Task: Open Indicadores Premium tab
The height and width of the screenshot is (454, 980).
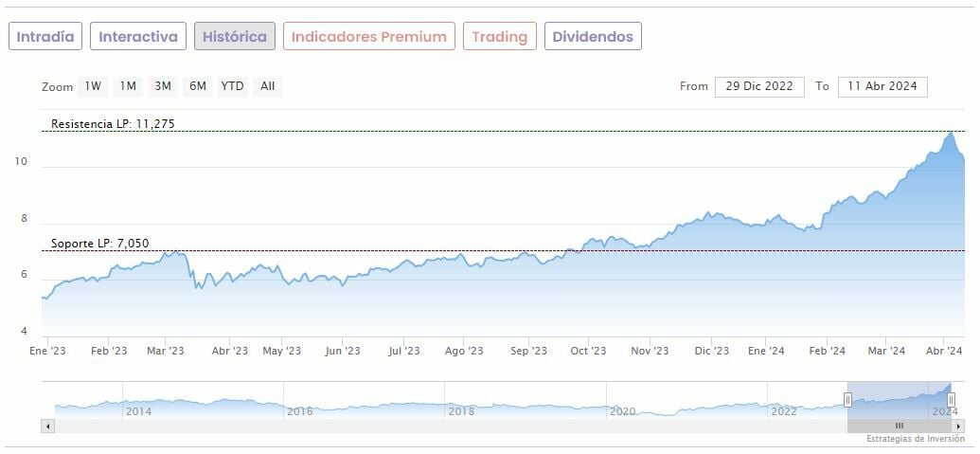Action: coord(368,37)
